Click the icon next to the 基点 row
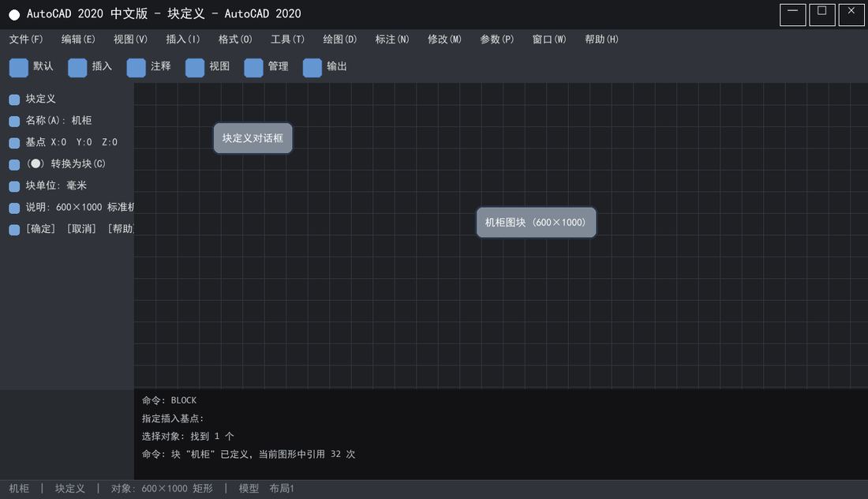The height and width of the screenshot is (499, 868). (x=14, y=143)
